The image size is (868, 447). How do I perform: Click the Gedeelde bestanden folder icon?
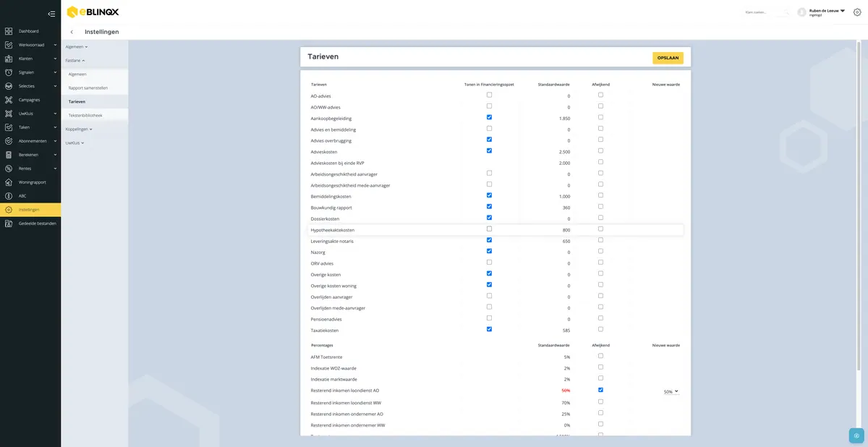coord(8,223)
